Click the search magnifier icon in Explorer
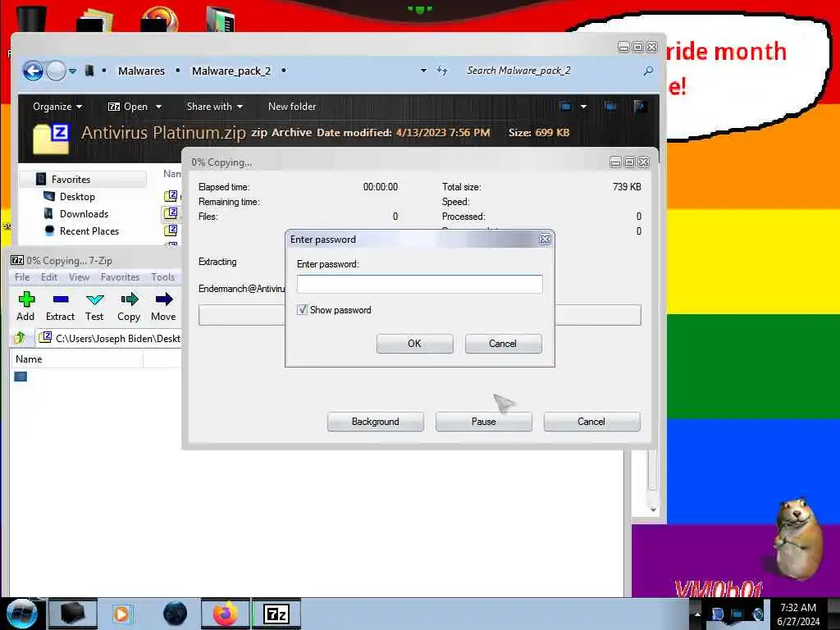 point(648,71)
